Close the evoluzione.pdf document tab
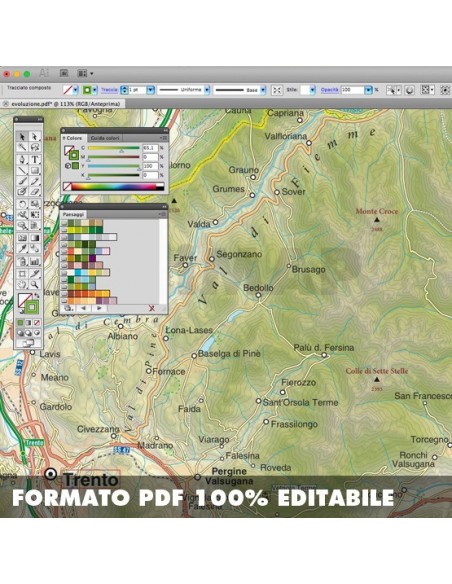 [x=6, y=104]
